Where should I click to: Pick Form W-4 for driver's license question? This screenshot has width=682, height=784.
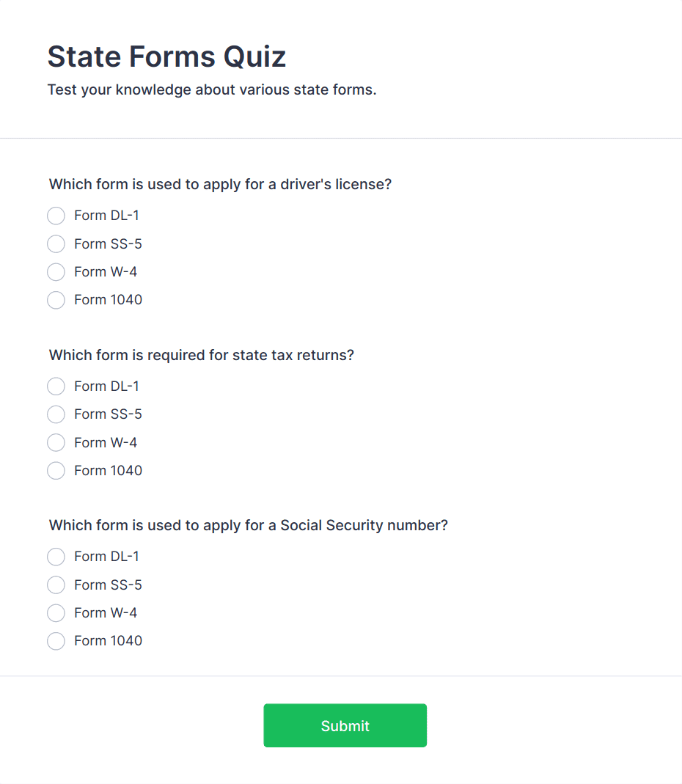[56, 272]
